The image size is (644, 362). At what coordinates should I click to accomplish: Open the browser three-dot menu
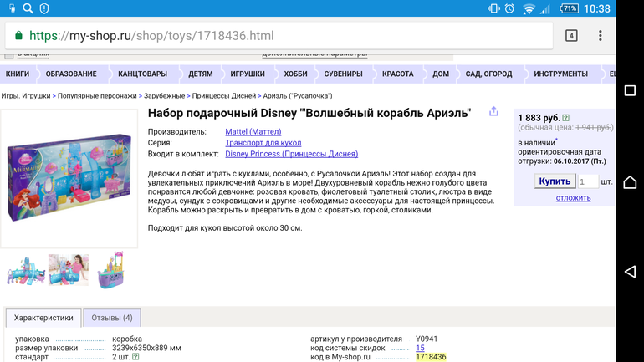[600, 36]
